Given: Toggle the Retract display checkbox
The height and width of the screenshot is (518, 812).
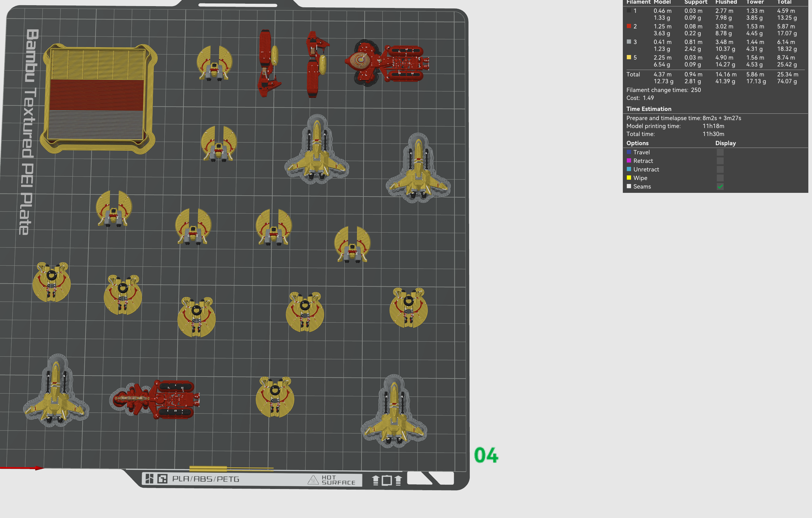Looking at the screenshot, I should pyautogui.click(x=720, y=161).
